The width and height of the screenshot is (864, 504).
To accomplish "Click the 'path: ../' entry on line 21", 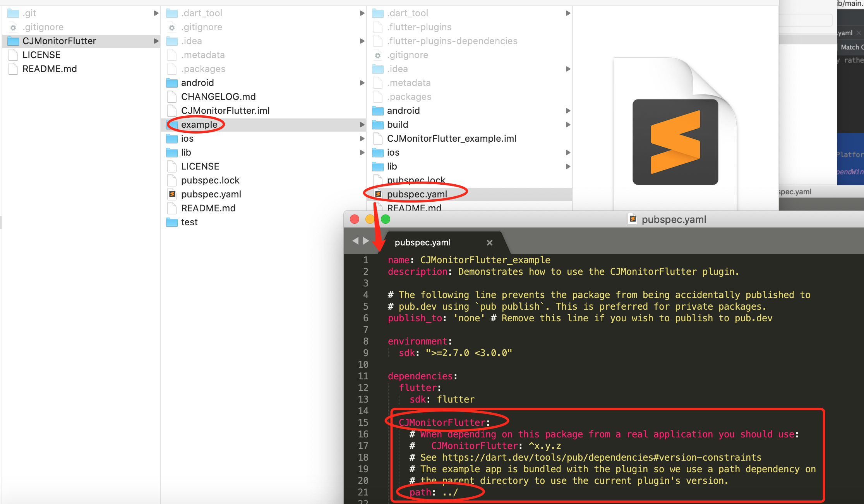I will click(434, 492).
